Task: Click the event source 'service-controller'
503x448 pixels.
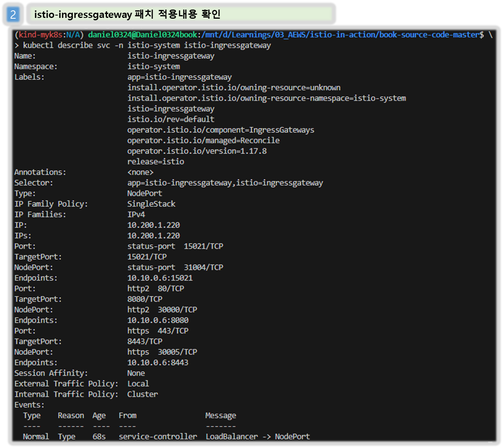Action: [158, 436]
